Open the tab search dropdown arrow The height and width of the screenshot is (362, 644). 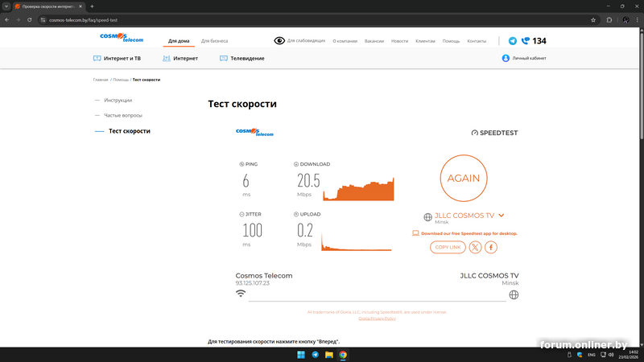[6, 6]
